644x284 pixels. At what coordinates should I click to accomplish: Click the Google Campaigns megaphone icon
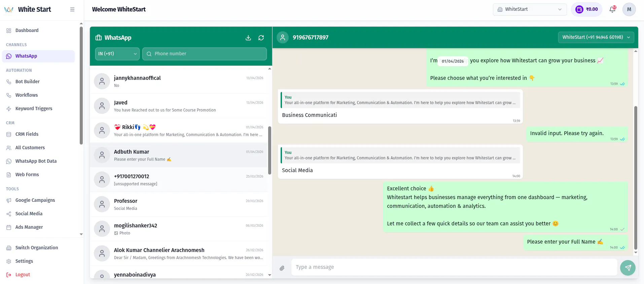click(9, 200)
